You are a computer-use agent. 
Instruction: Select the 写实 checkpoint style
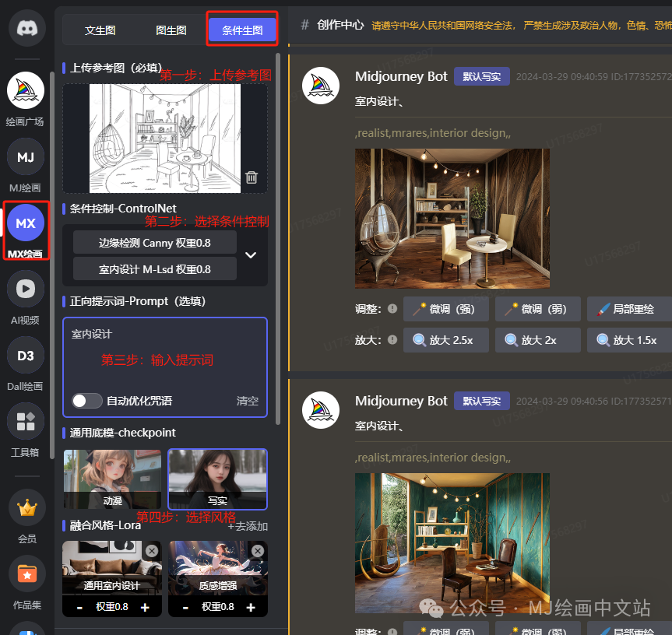(x=216, y=479)
